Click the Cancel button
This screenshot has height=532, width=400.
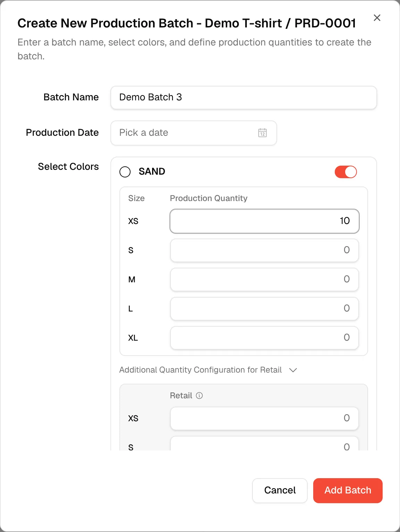(x=280, y=491)
